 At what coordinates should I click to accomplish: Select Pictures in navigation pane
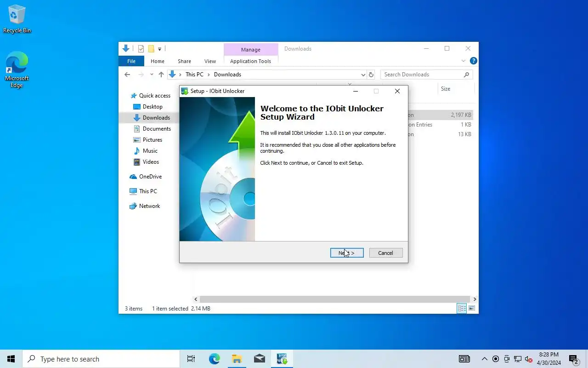[x=152, y=140]
